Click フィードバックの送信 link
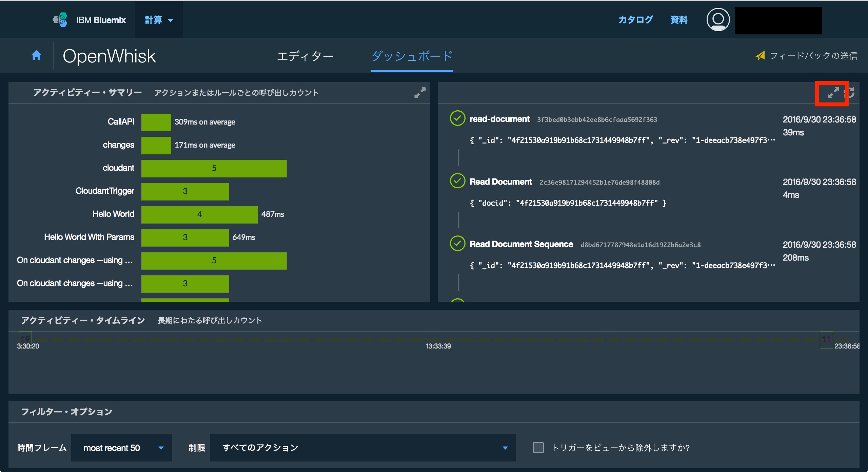This screenshot has height=472, width=868. (x=813, y=56)
